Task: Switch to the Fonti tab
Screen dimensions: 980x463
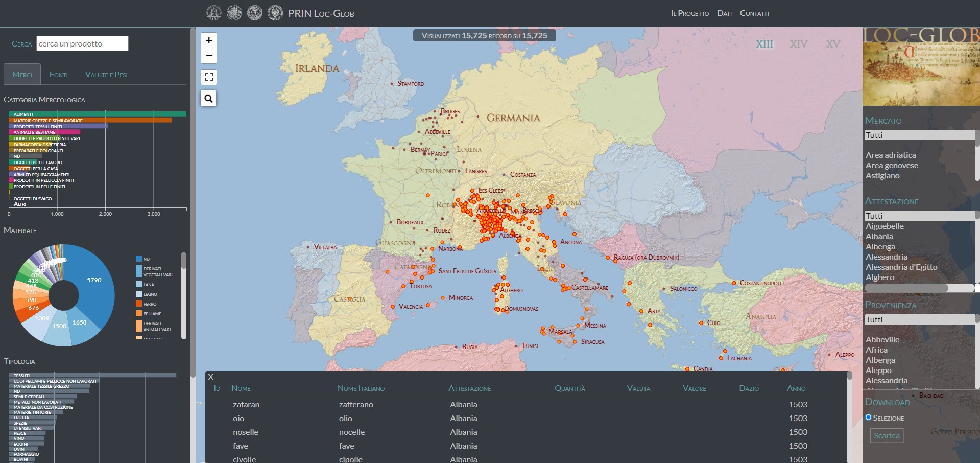Action: [x=59, y=75]
